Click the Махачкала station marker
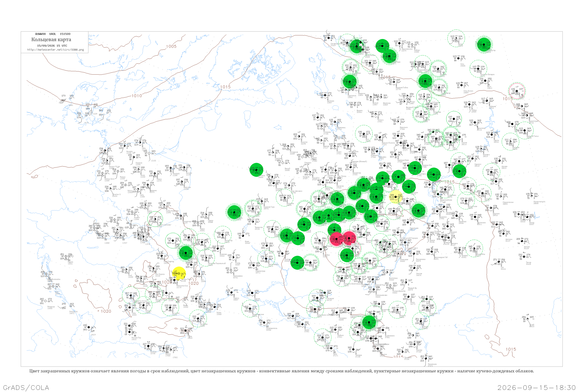Viewport: 588px width, 392px height. point(426,358)
